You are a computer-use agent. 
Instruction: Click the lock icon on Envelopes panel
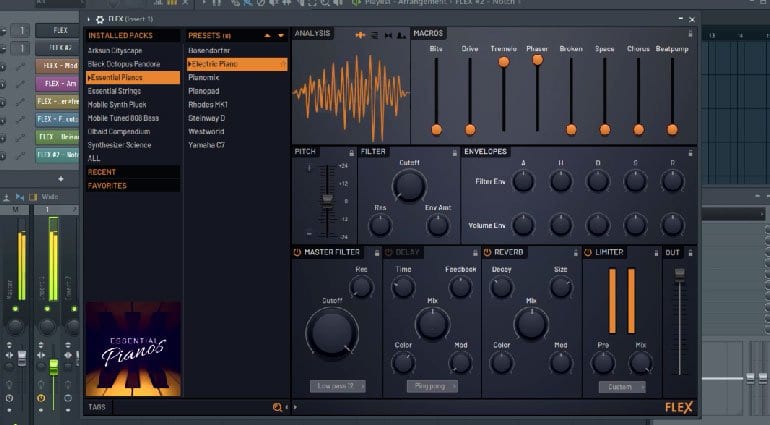(689, 152)
